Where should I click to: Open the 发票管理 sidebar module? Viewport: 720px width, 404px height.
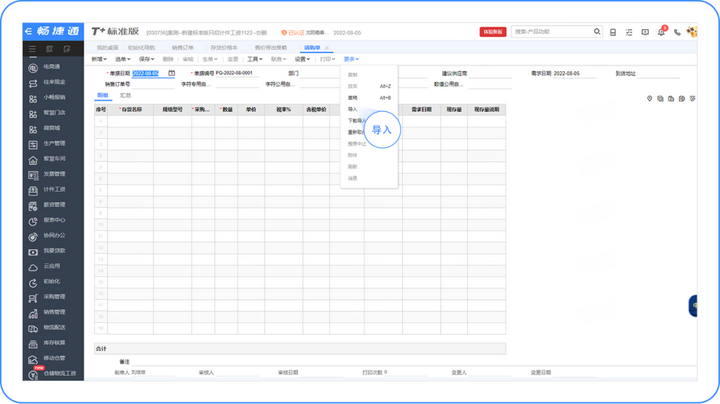click(x=46, y=175)
